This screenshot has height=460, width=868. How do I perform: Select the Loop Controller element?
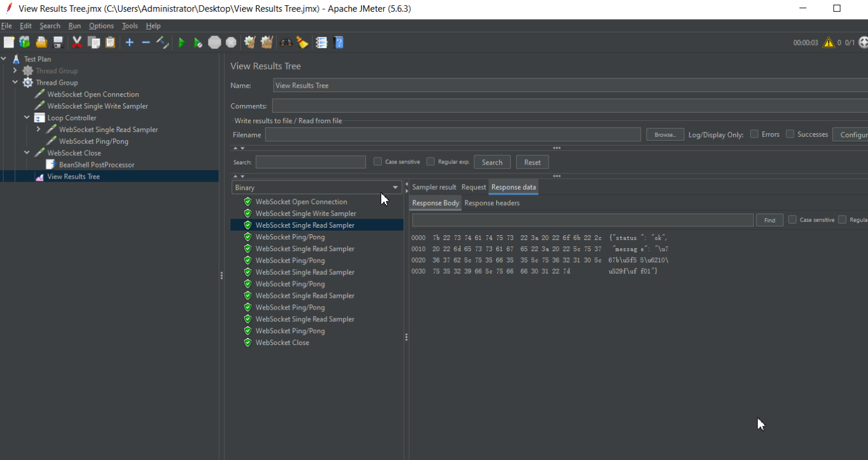(x=72, y=118)
